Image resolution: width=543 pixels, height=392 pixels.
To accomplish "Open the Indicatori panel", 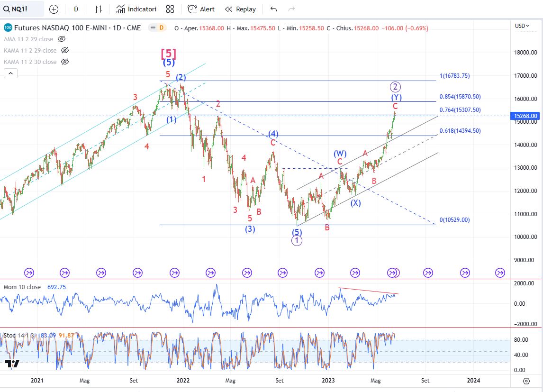I will coord(136,9).
